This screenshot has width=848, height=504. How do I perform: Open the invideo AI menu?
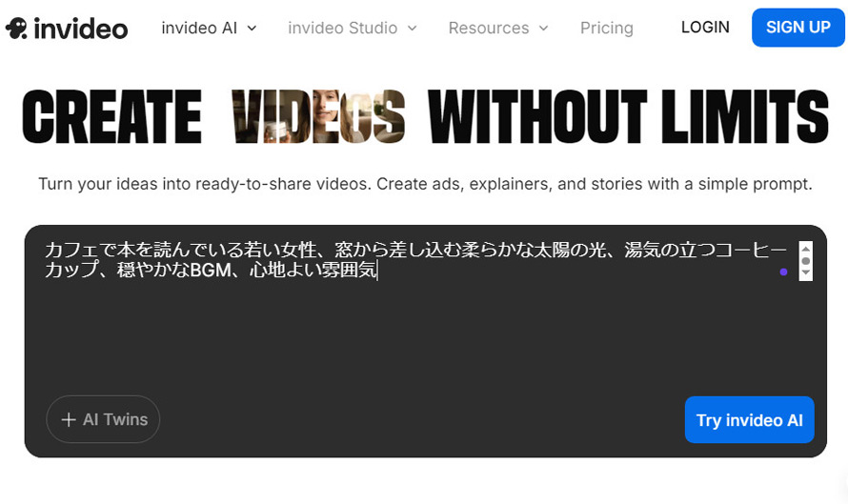(209, 29)
